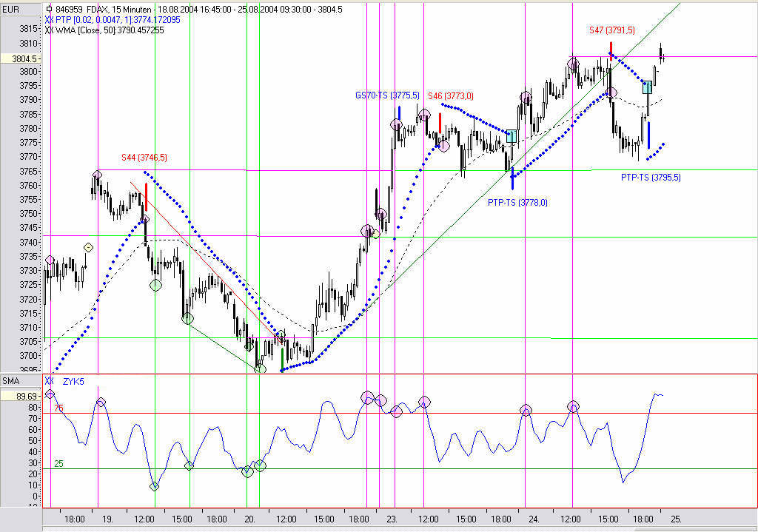Click the candlestick symbol icon beside 846959
The height and width of the screenshot is (532, 758).
[49, 9]
